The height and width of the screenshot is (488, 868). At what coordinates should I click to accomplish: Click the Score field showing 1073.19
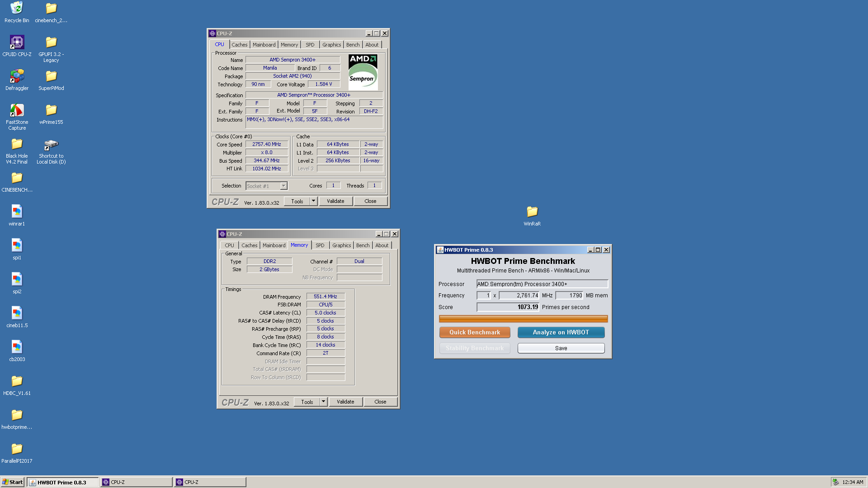[x=508, y=307]
